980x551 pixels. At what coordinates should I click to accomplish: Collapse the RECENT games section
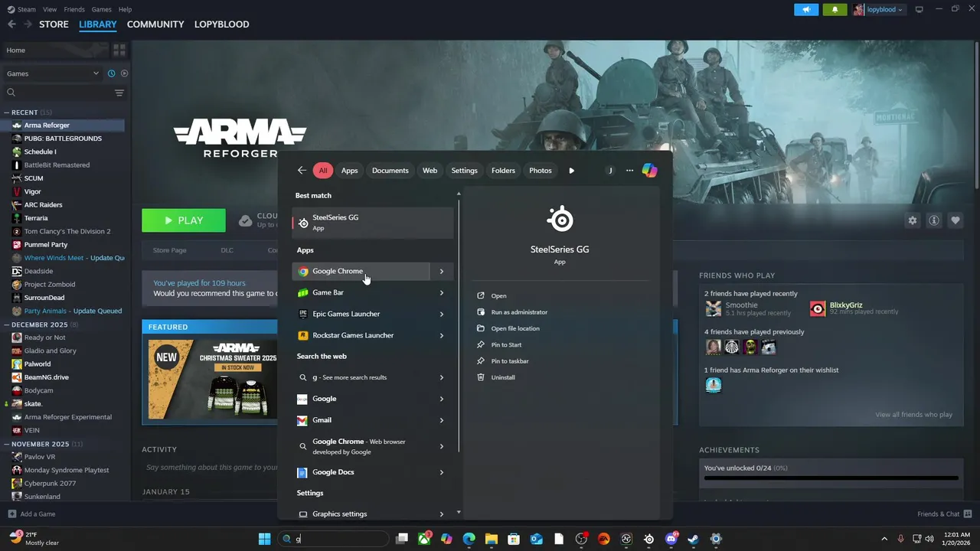[x=7, y=112]
